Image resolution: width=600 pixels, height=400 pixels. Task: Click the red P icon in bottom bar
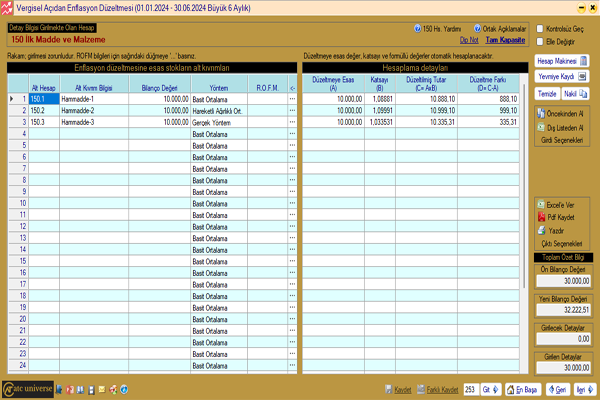point(70,390)
